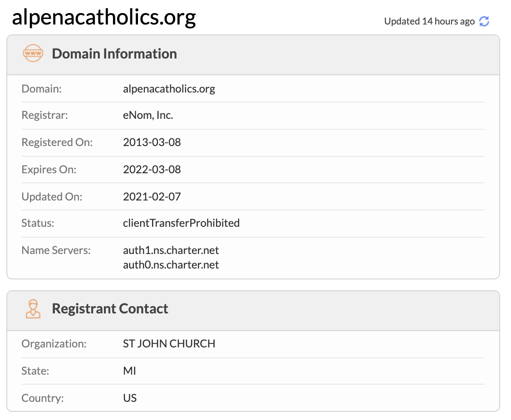
Task: Click name server auth1.ns.charter.net
Action: pyautogui.click(x=171, y=250)
